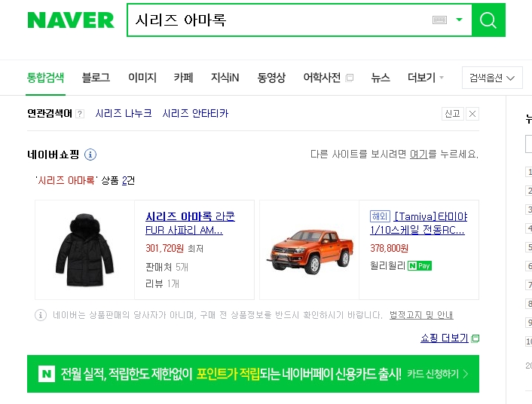
Task: Open the on-screen keyboard icon
Action: [x=439, y=20]
